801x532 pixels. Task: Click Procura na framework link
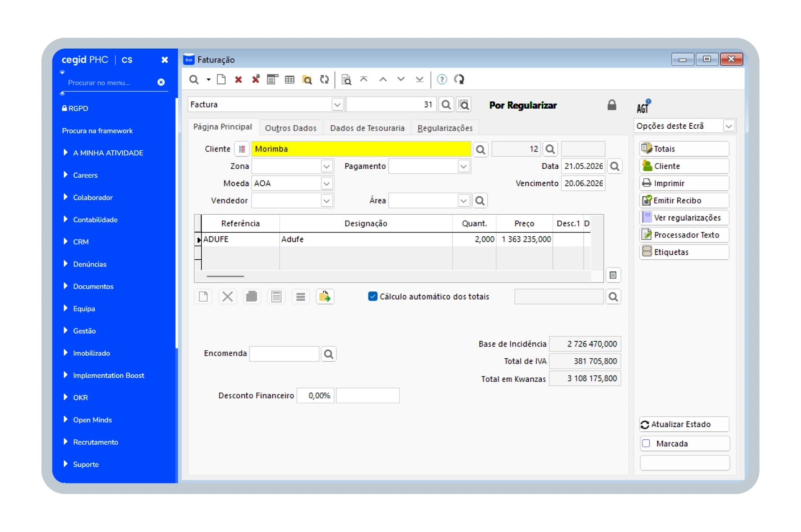97,131
